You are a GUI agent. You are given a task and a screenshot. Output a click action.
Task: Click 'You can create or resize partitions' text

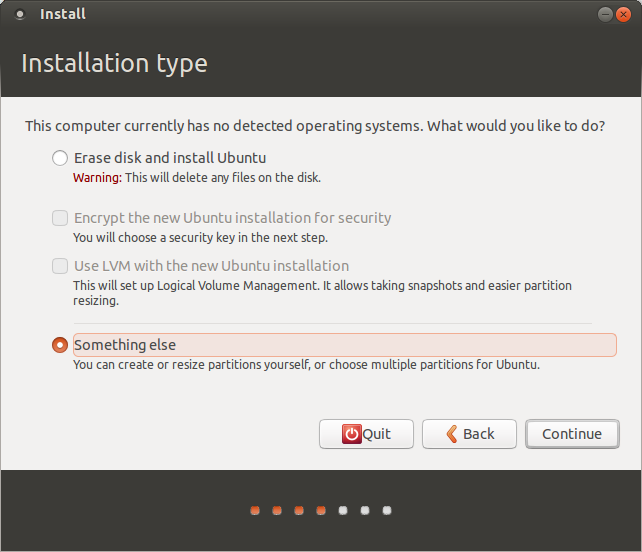pos(306,364)
